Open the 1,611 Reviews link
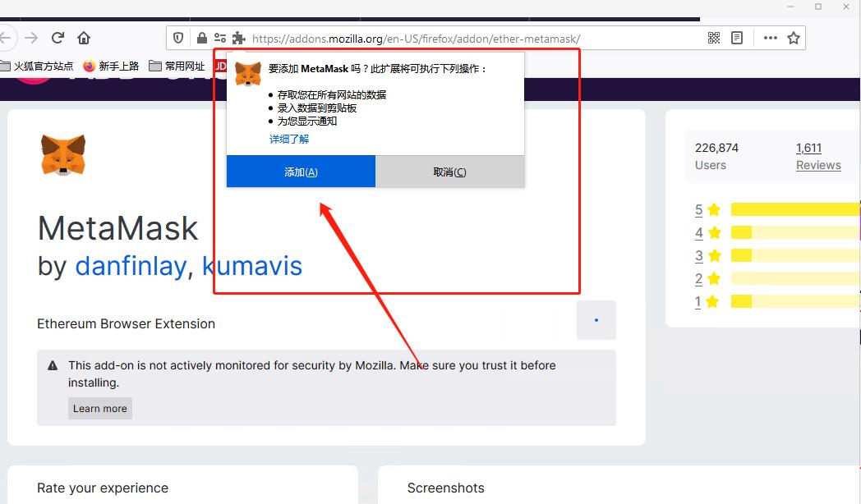Viewport: 861px width, 504px height. (x=818, y=156)
